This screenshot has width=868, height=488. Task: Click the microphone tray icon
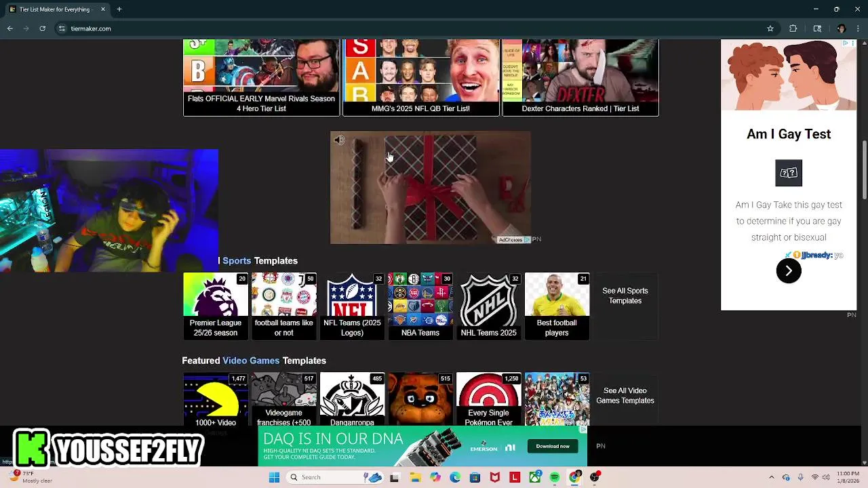point(801,477)
